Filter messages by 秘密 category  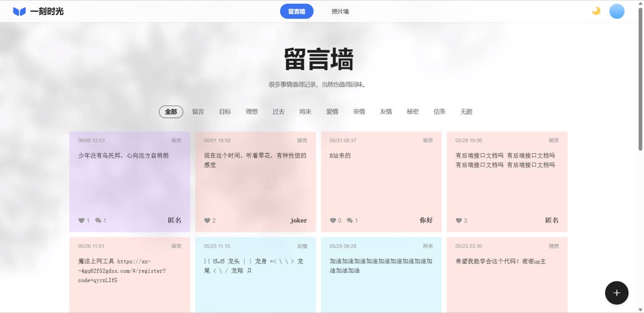point(413,112)
